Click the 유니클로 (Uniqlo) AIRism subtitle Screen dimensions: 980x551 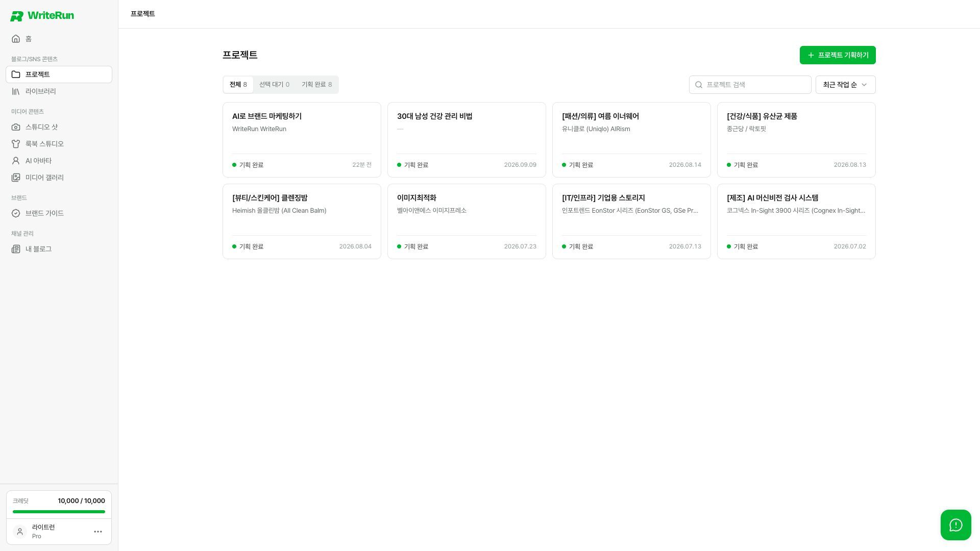596,129
